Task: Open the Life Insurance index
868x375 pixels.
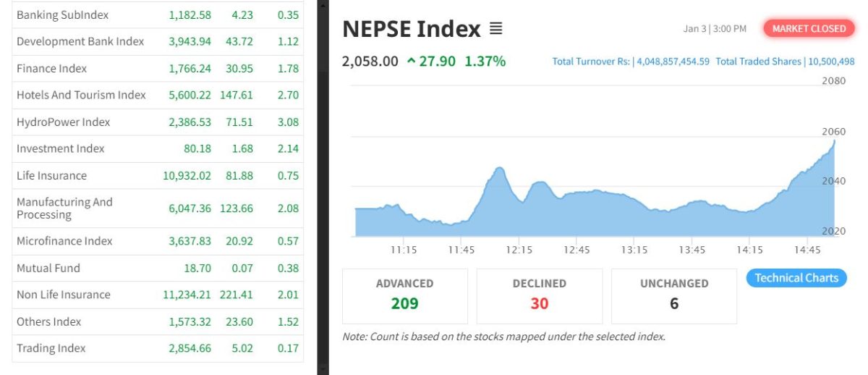Action: coord(51,176)
